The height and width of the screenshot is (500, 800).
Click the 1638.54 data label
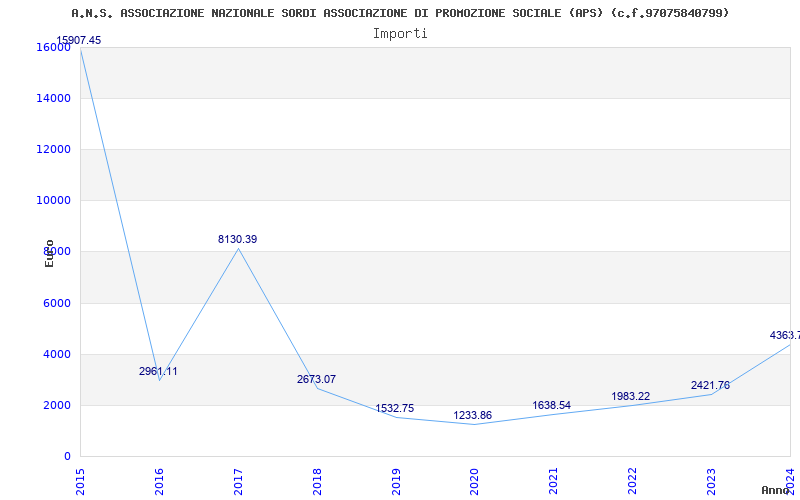551,405
